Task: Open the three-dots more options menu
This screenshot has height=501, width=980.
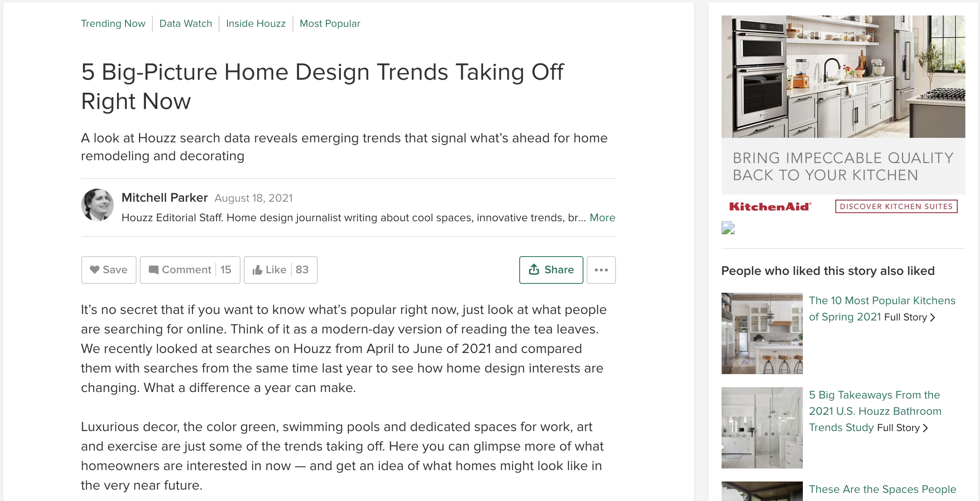Action: tap(601, 270)
